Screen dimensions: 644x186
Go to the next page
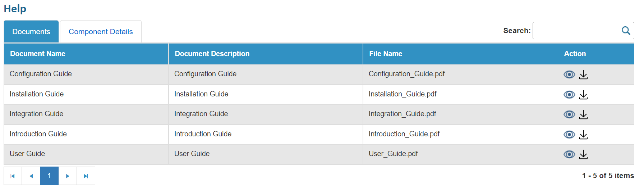coord(68,176)
